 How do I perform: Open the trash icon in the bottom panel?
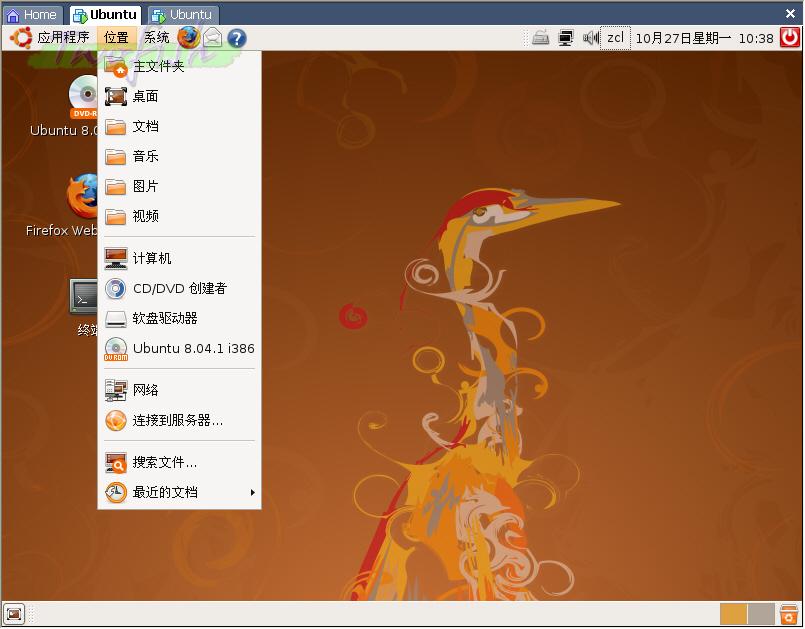click(x=789, y=614)
